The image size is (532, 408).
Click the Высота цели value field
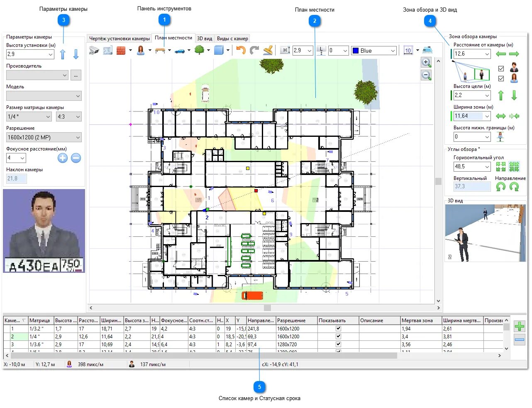472,95
